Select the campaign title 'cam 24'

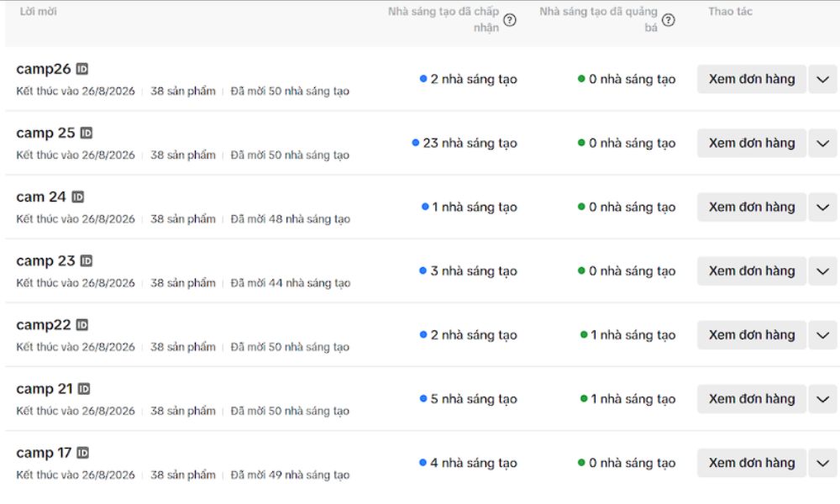(41, 197)
